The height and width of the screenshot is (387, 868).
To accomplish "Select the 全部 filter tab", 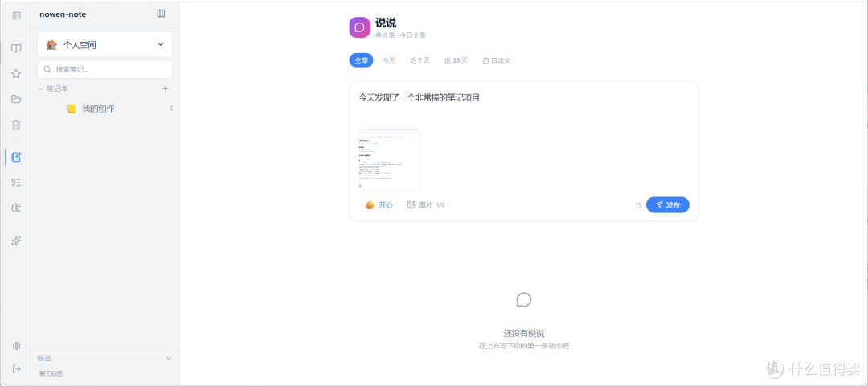I will [x=361, y=60].
